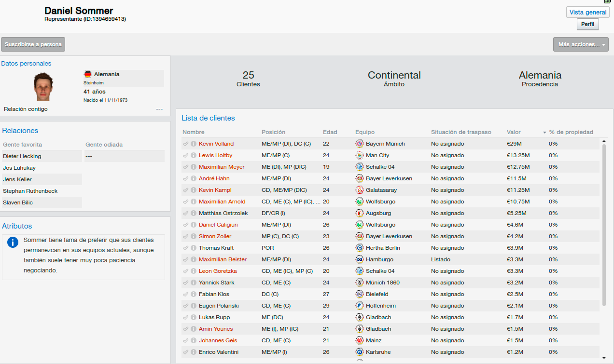Click scroll down arrow of client list

point(603,358)
